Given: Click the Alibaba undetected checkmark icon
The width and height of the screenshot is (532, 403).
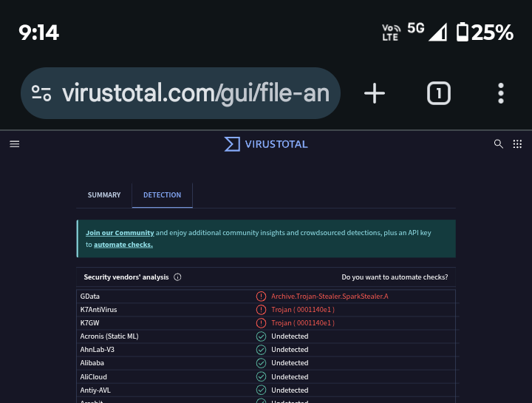Looking at the screenshot, I should [261, 363].
